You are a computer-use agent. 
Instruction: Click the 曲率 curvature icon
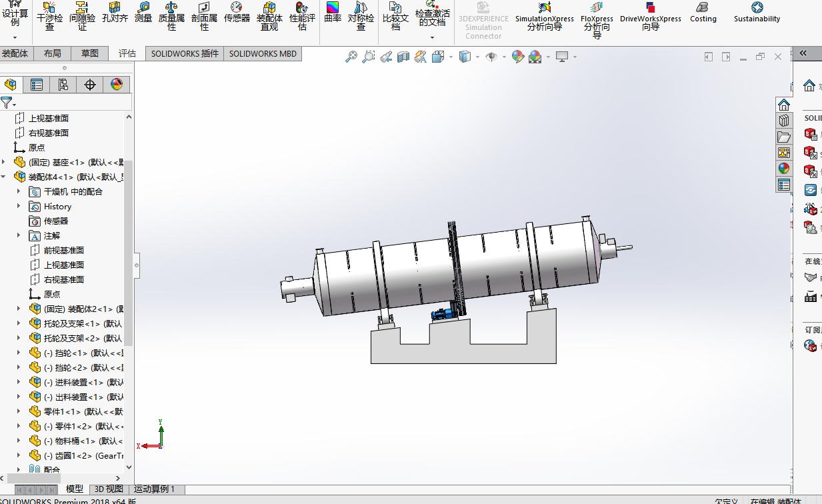pyautogui.click(x=333, y=13)
